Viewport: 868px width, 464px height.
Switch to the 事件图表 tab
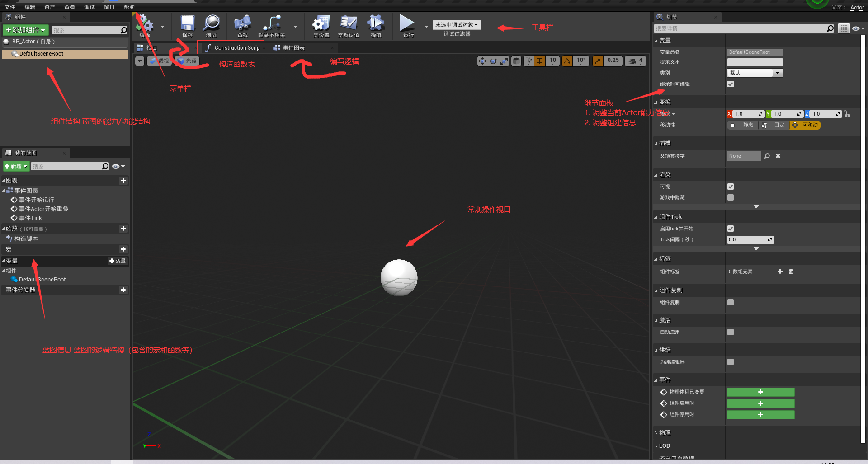301,48
